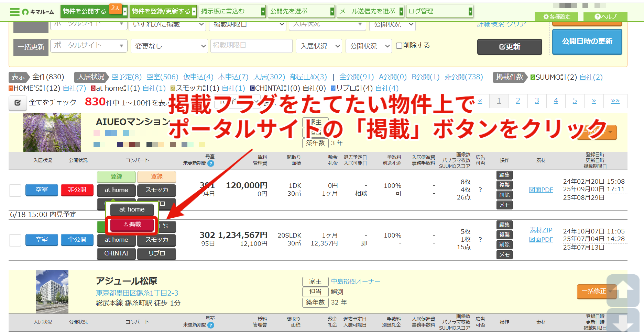
Task: Jump to last page with »» link
Action: click(615, 101)
